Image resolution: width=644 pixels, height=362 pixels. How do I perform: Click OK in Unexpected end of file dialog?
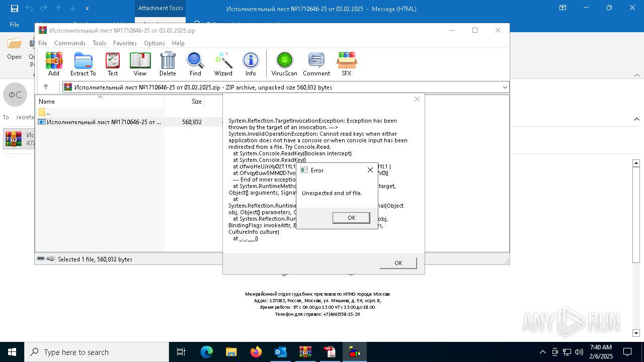pos(351,218)
